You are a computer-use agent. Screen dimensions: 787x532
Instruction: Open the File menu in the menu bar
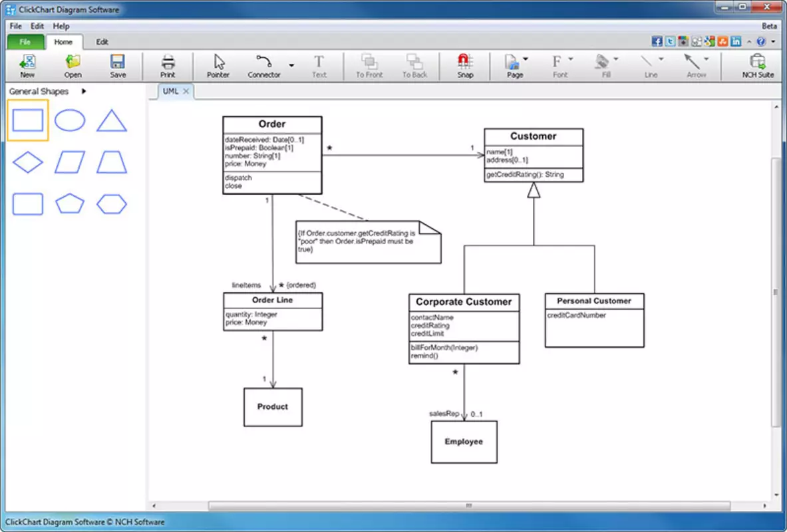point(15,26)
